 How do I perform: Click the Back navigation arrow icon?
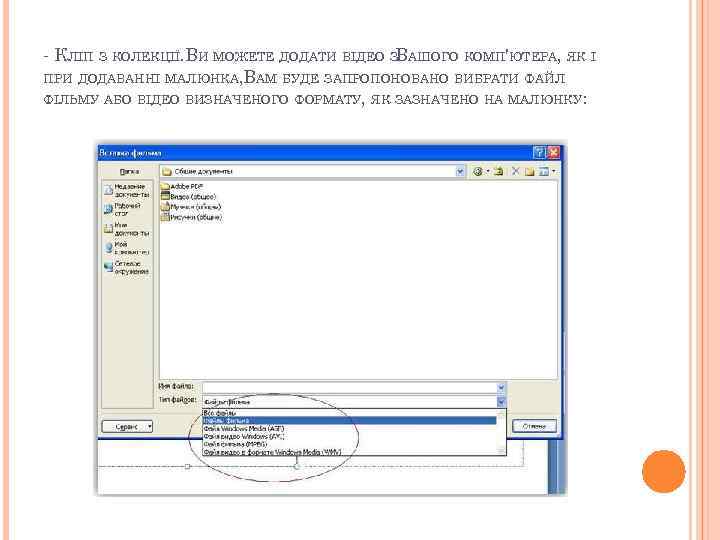(478, 172)
